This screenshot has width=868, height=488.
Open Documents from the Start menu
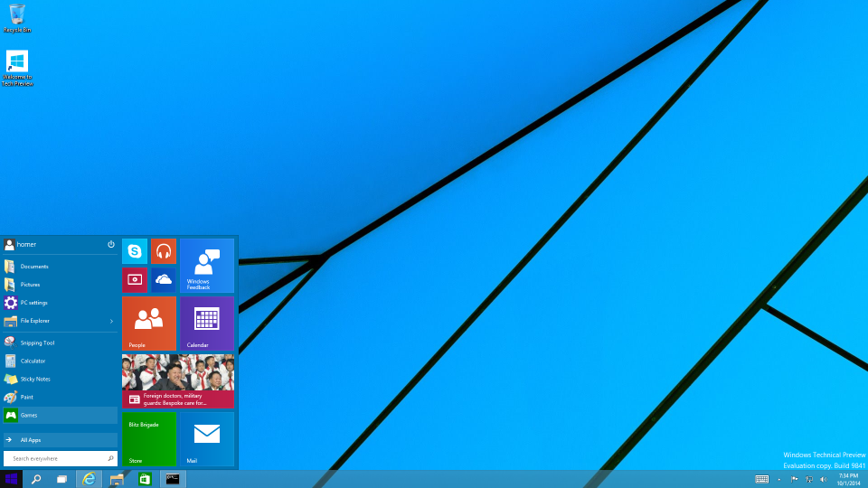(61, 267)
